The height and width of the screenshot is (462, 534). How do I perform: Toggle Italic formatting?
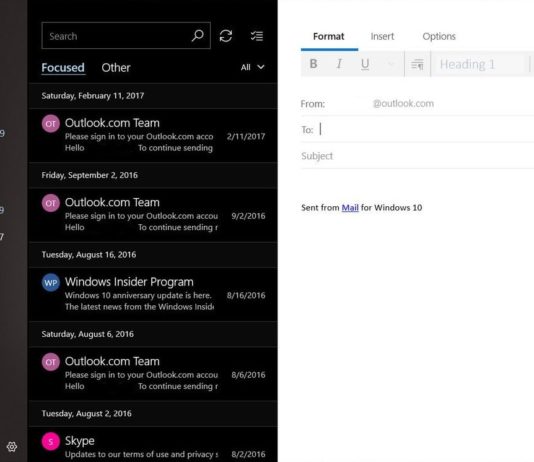tap(339, 64)
